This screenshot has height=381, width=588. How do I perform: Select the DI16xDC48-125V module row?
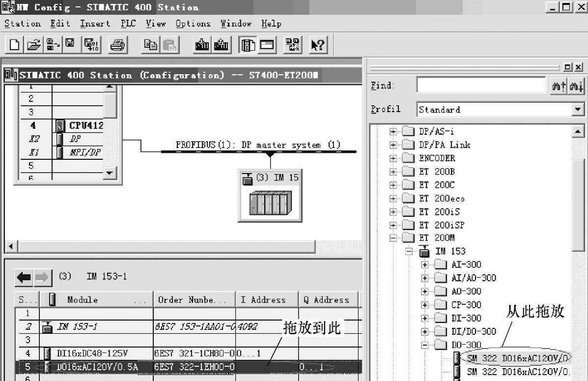pos(189,353)
